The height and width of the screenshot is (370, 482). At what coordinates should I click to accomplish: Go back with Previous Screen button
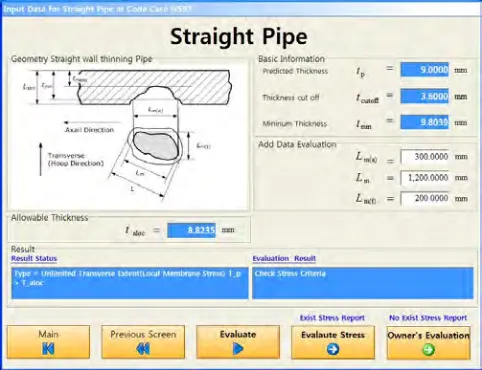point(143,342)
